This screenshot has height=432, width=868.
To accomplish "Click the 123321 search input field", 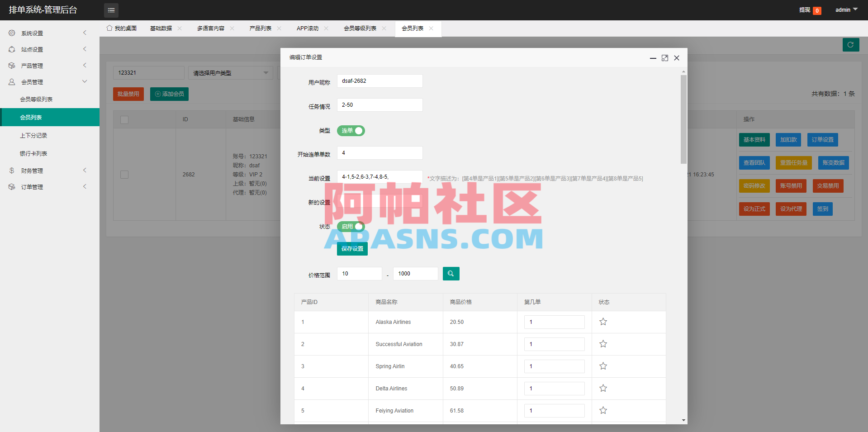I will coord(148,72).
